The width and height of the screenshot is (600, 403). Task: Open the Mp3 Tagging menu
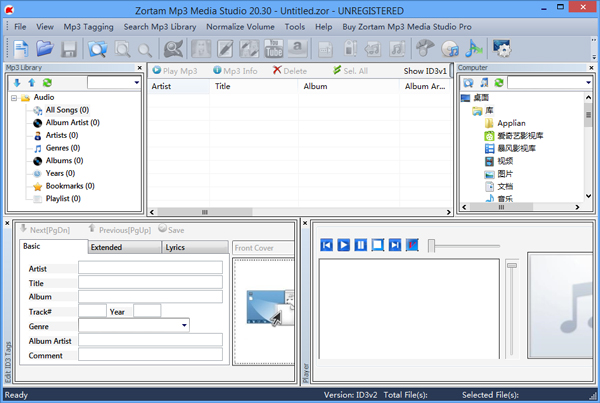coord(88,27)
